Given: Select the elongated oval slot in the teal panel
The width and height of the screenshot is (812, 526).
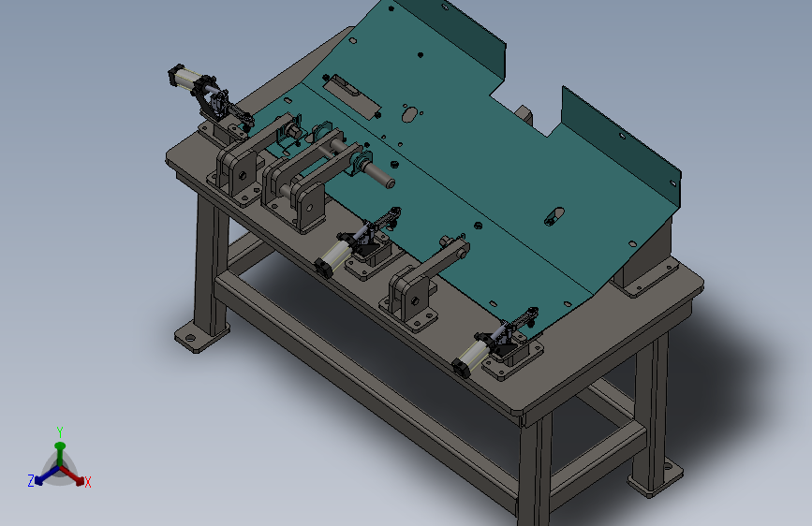Looking at the screenshot, I should click(554, 216).
